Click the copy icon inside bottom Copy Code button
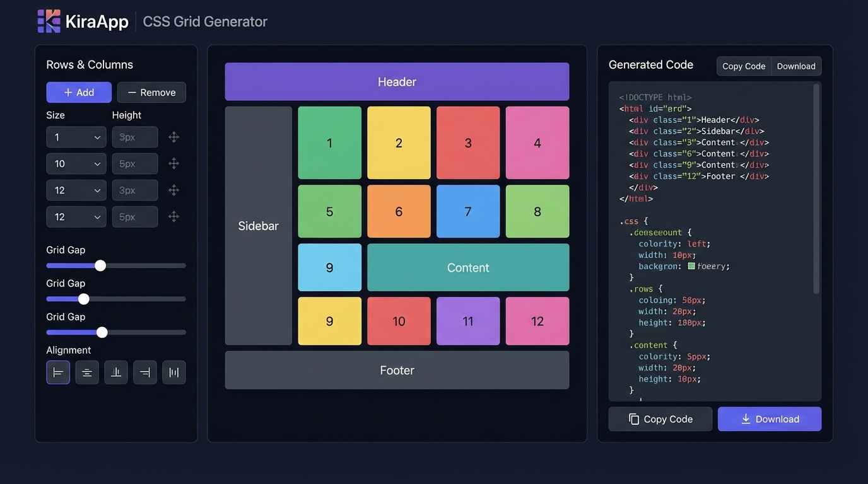The image size is (868, 484). (632, 418)
